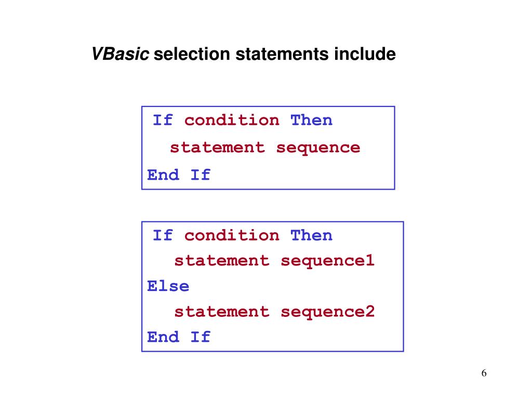This screenshot has width=532, height=399.
Task: Click 'statement sequence2' text
Action: pos(274,312)
